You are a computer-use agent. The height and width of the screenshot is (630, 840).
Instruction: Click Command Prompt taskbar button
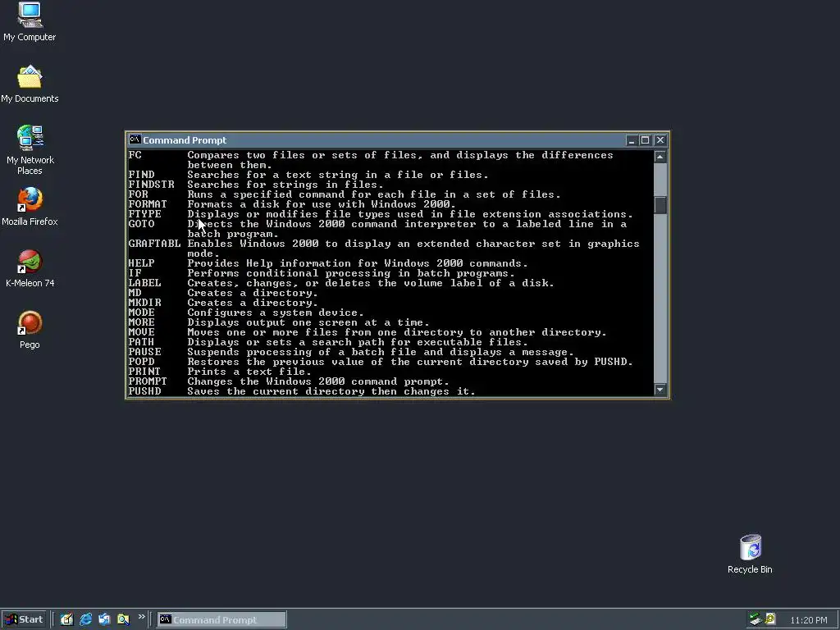click(x=221, y=620)
